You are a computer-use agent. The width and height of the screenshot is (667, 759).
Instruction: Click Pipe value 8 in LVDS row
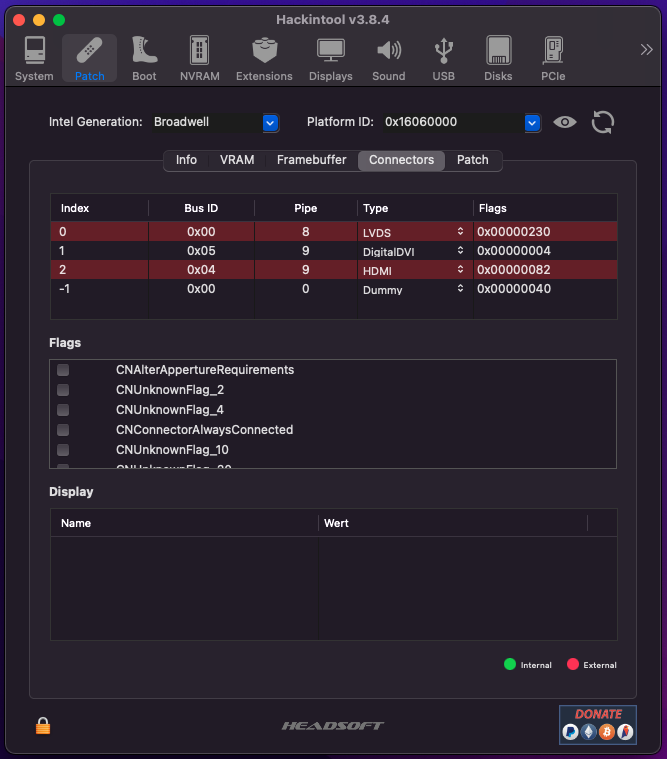pos(306,232)
